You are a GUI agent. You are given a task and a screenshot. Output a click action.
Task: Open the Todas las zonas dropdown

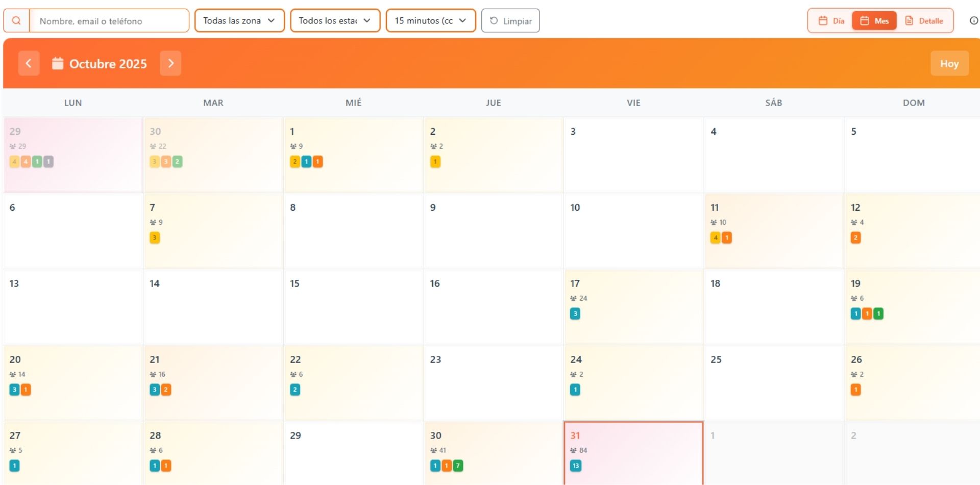coord(239,21)
